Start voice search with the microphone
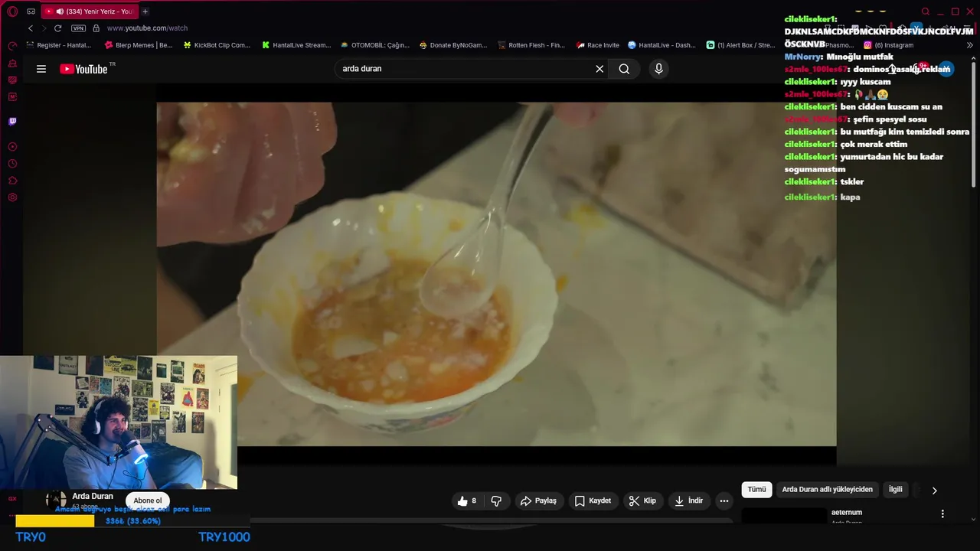Image resolution: width=980 pixels, height=551 pixels. [658, 69]
